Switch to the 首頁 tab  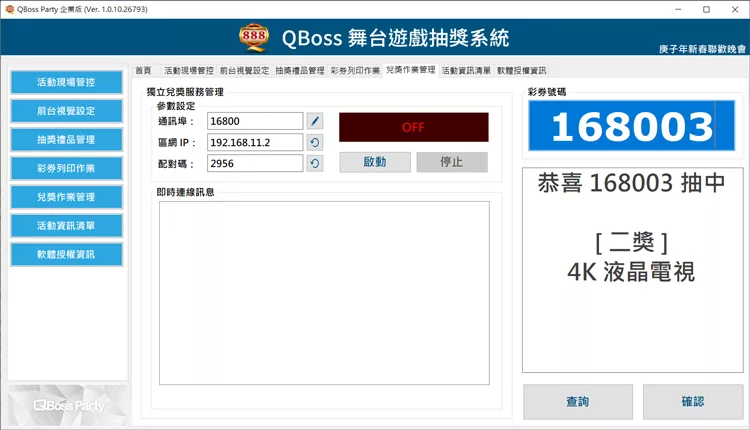143,71
